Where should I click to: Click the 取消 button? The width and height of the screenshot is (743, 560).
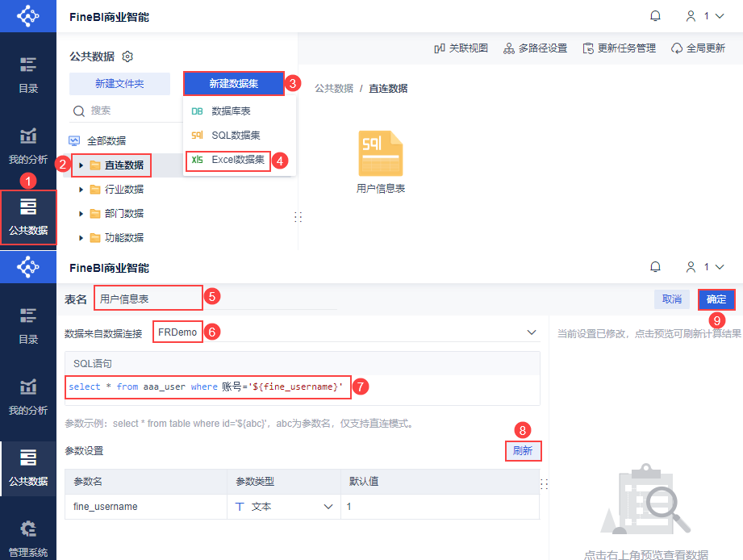tap(671, 299)
